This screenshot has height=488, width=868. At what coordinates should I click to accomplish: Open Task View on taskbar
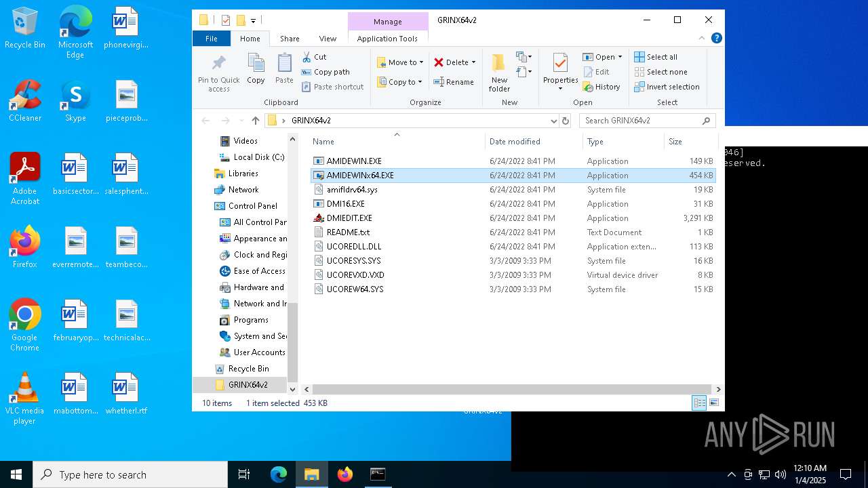pyautogui.click(x=244, y=474)
